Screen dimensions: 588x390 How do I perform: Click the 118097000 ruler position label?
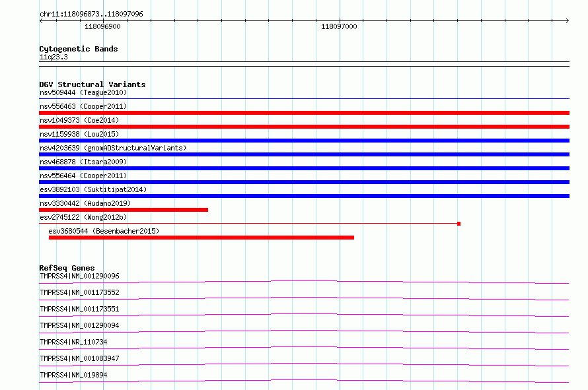(339, 26)
